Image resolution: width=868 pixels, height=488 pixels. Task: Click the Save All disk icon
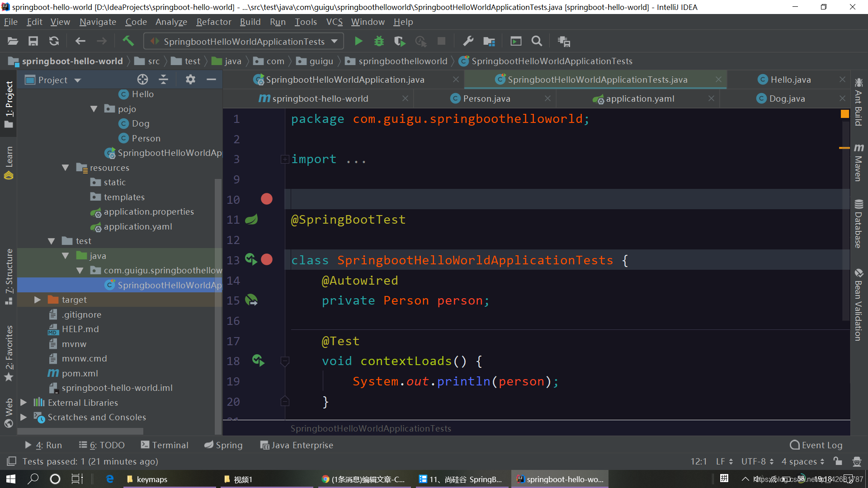[x=33, y=42]
